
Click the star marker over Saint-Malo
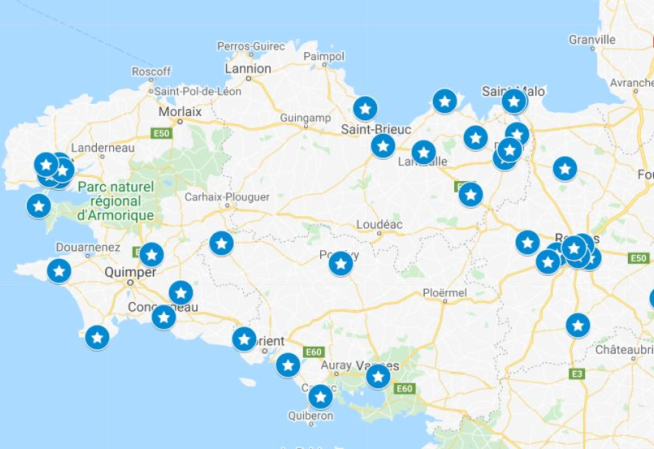pyautogui.click(x=514, y=101)
